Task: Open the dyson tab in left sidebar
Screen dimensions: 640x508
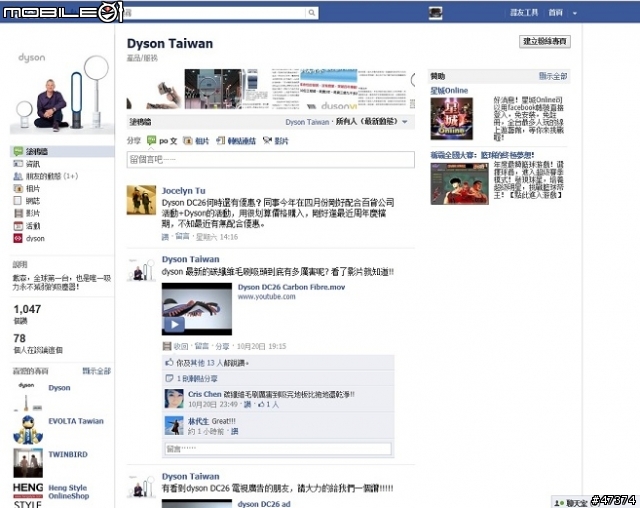Action: tap(35, 238)
